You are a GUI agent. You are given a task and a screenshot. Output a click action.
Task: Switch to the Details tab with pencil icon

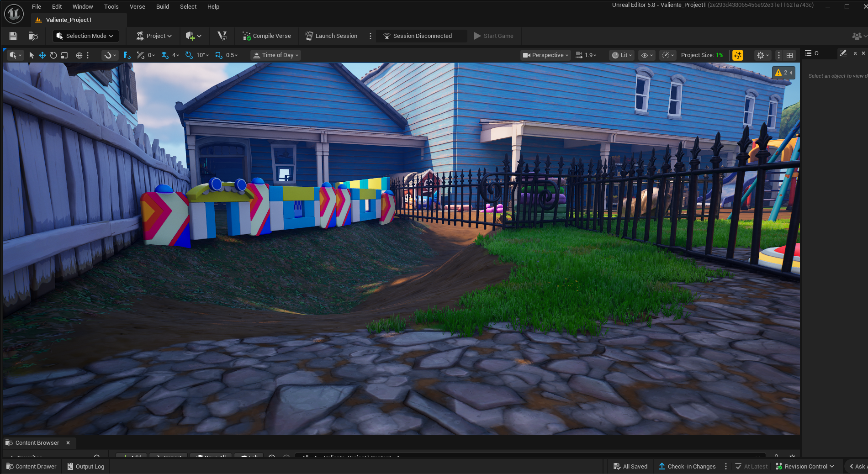(848, 53)
